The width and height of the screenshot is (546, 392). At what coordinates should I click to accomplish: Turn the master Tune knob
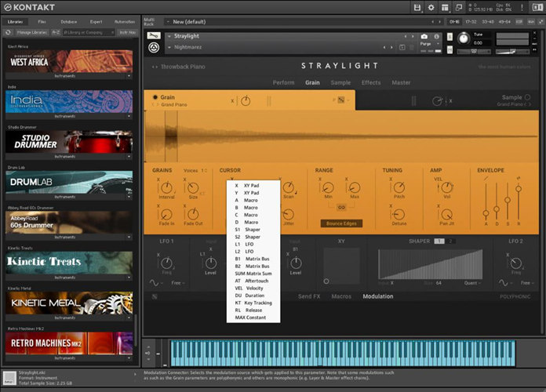(462, 38)
